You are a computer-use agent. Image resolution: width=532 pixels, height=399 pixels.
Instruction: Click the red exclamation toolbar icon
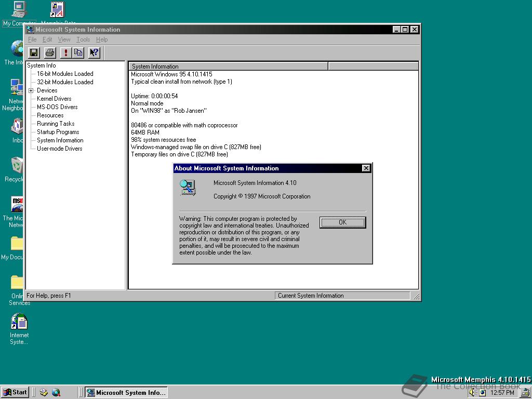pyautogui.click(x=66, y=52)
